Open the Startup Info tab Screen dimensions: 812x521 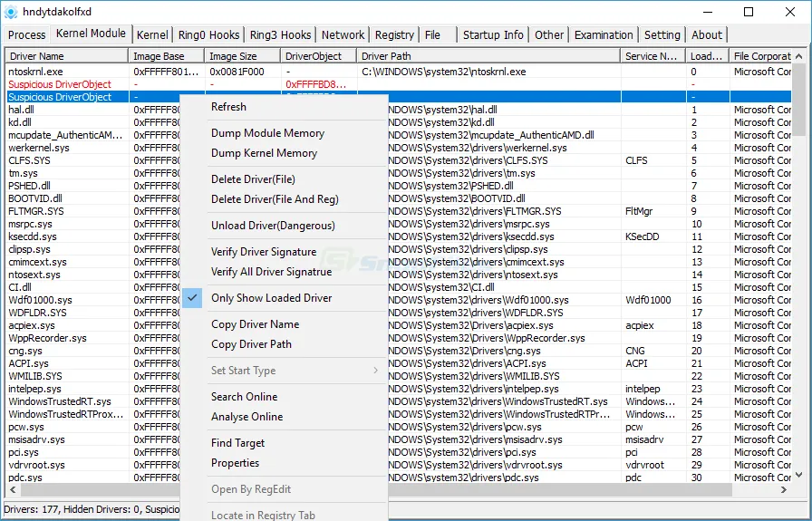coord(493,34)
